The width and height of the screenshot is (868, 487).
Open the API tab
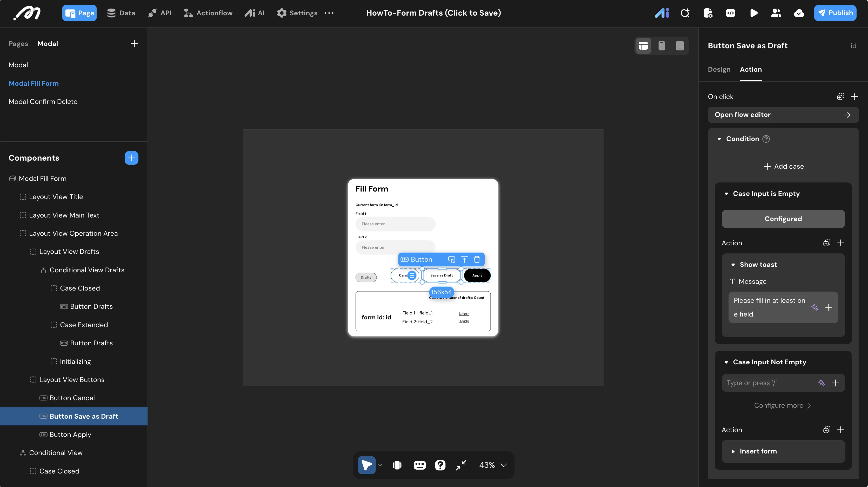(x=160, y=13)
